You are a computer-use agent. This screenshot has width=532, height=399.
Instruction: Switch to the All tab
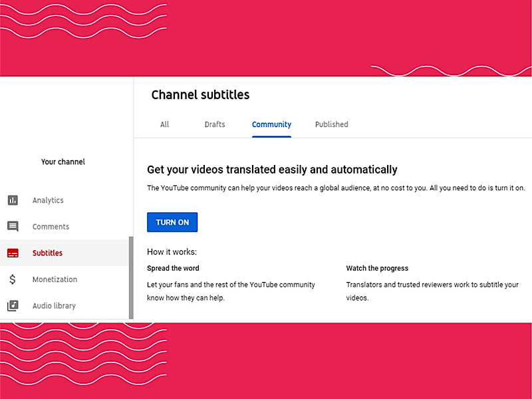[x=164, y=124]
